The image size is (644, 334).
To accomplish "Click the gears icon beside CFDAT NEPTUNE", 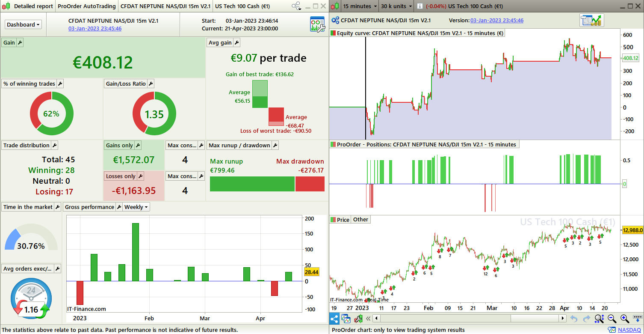I will 335,20.
